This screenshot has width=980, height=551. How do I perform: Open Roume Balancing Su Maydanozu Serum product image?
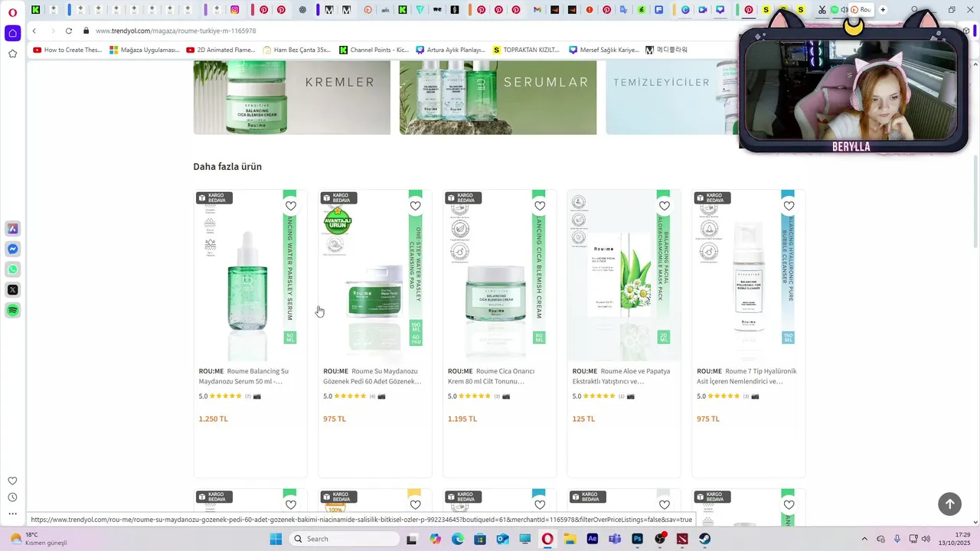[250, 275]
